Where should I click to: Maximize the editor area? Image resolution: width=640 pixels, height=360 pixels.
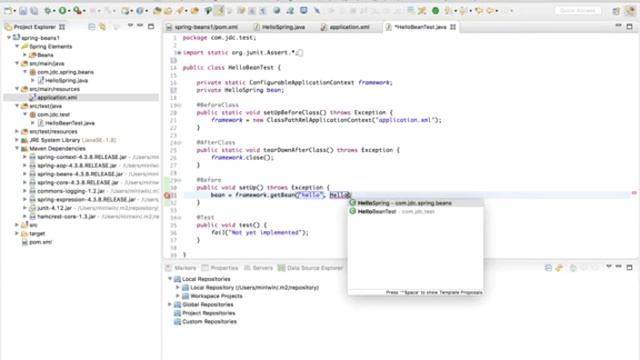pyautogui.click(x=629, y=27)
